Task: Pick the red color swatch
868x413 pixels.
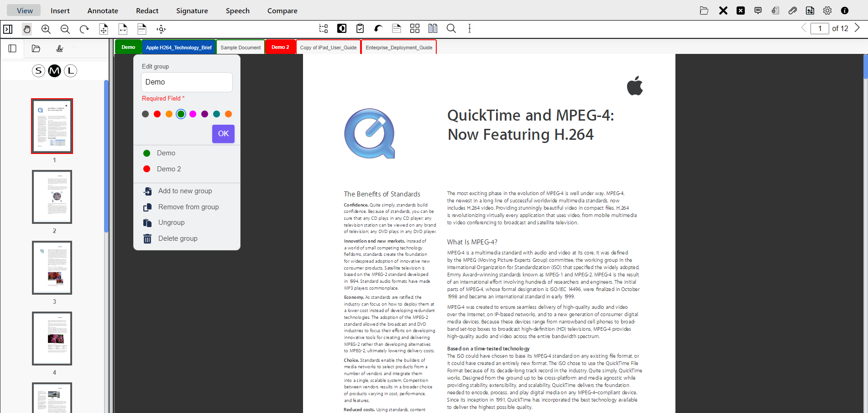Action: [x=157, y=114]
